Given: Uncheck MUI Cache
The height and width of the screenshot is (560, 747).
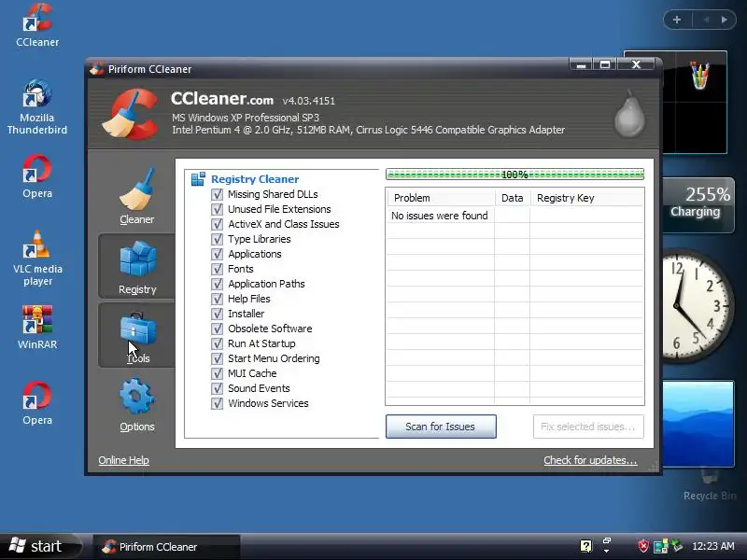Looking at the screenshot, I should coord(217,373).
